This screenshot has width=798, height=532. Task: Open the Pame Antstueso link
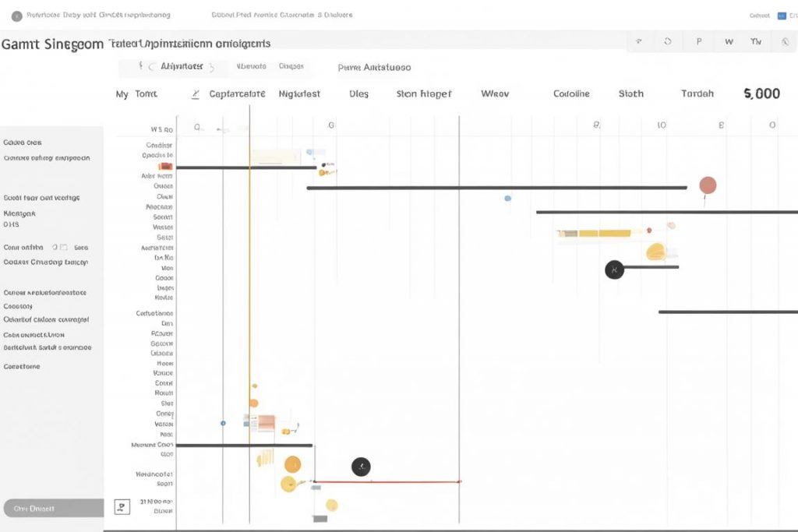pyautogui.click(x=374, y=67)
